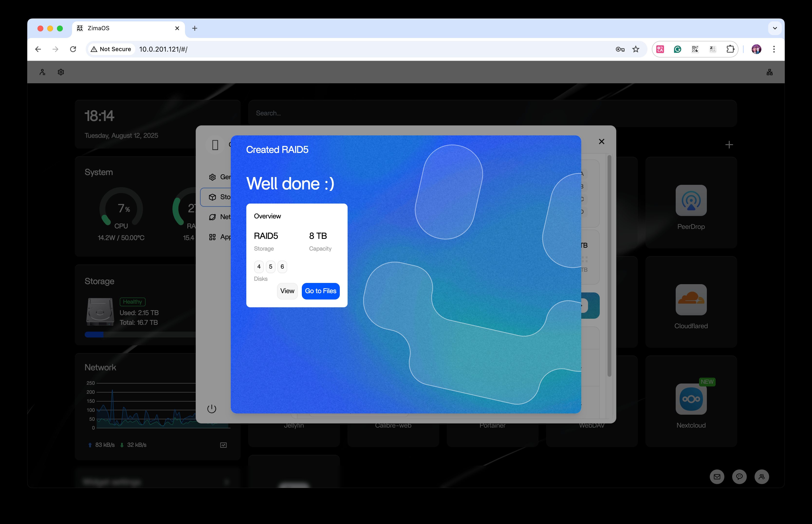Click the View button in Overview card
Image resolution: width=812 pixels, height=524 pixels.
(287, 291)
